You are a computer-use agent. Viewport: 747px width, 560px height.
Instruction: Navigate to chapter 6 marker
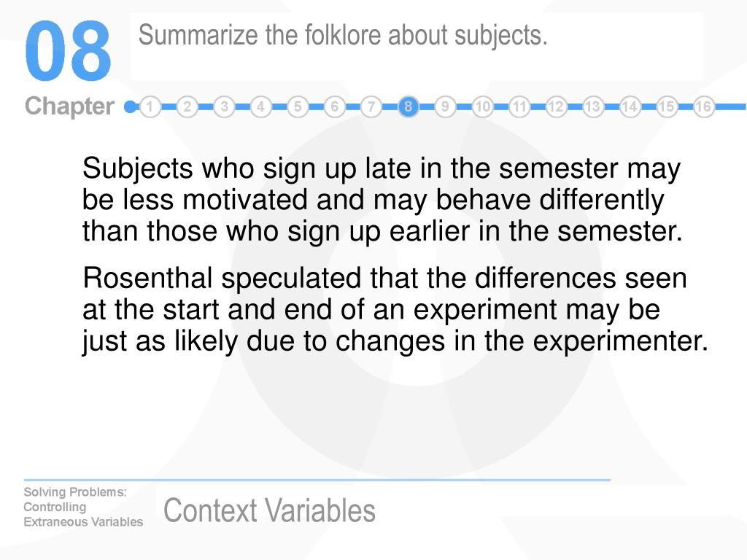(334, 106)
